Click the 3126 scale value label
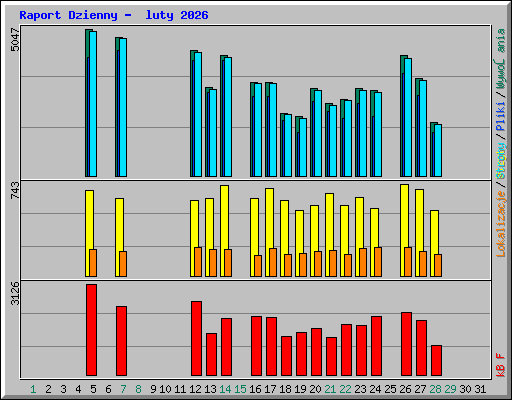The height and width of the screenshot is (400, 512). click(15, 293)
